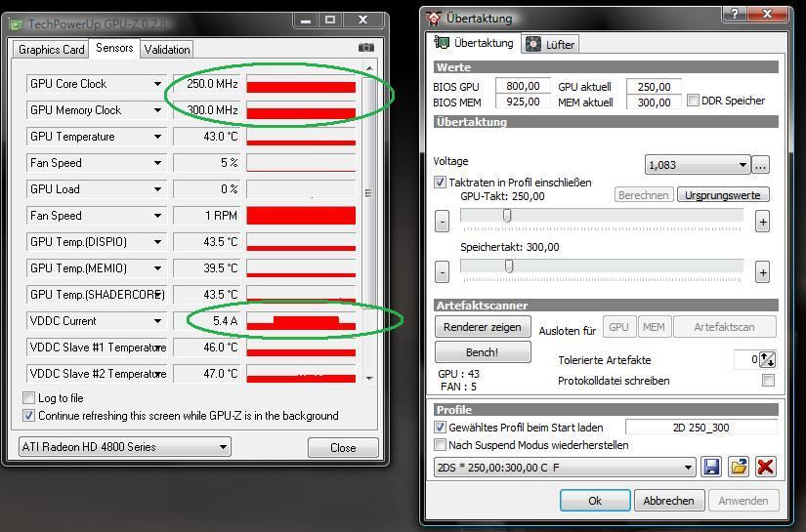Viewport: 806px width, 532px height.
Task: Click the 2D 250_300 profile name field
Action: click(701, 428)
